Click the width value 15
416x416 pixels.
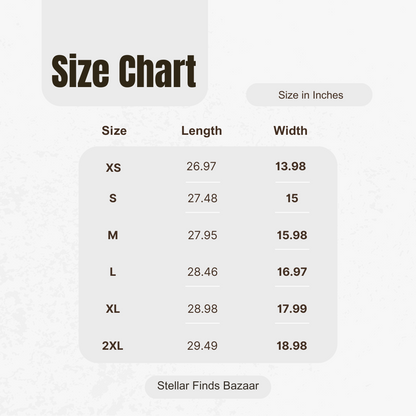[292, 198]
